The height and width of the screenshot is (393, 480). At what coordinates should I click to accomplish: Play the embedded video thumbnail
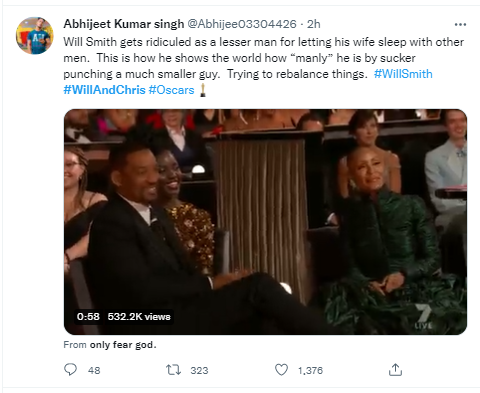(265, 222)
